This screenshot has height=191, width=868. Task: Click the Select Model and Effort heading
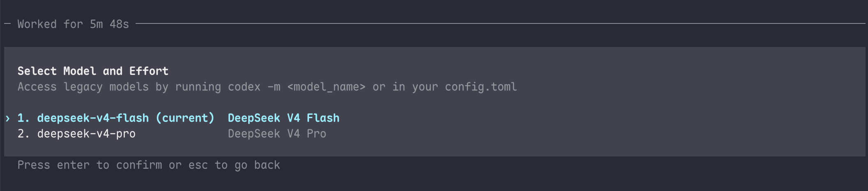(93, 71)
